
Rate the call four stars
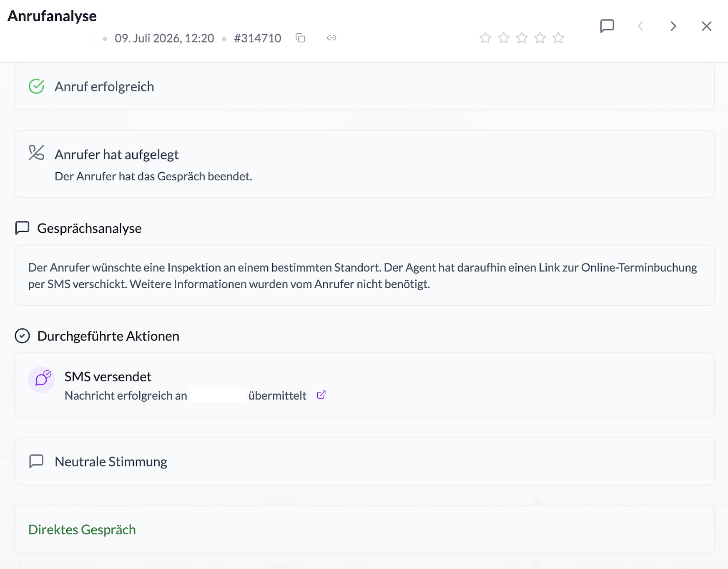(x=540, y=38)
